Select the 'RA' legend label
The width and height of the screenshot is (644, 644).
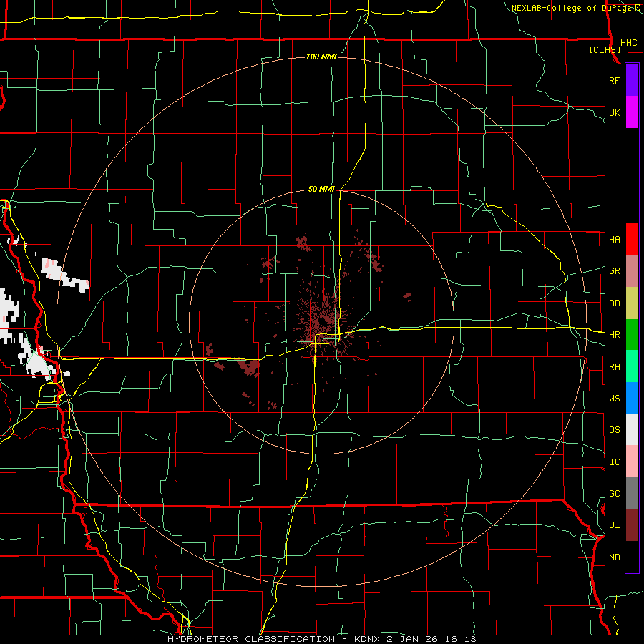(x=614, y=367)
